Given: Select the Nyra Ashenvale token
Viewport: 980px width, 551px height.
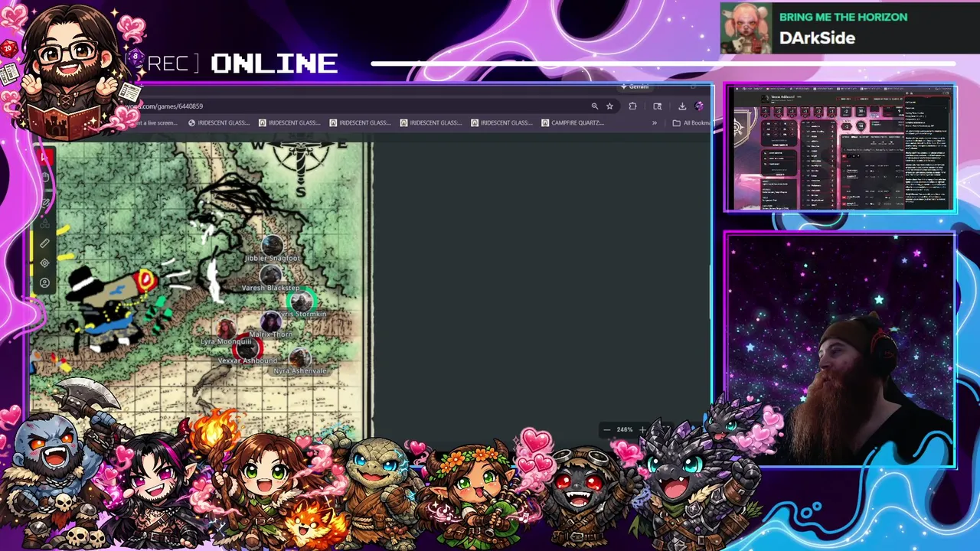Looking at the screenshot, I should 300,358.
